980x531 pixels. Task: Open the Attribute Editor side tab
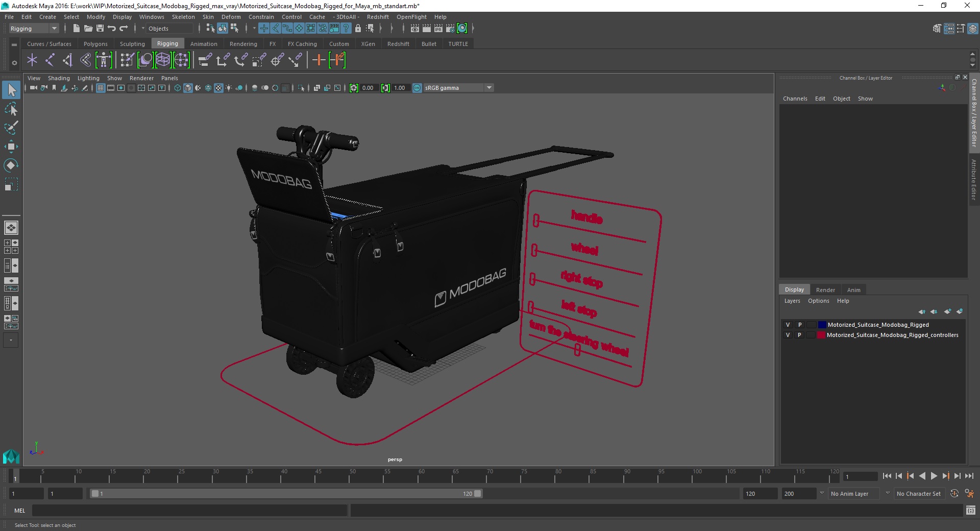(974, 180)
